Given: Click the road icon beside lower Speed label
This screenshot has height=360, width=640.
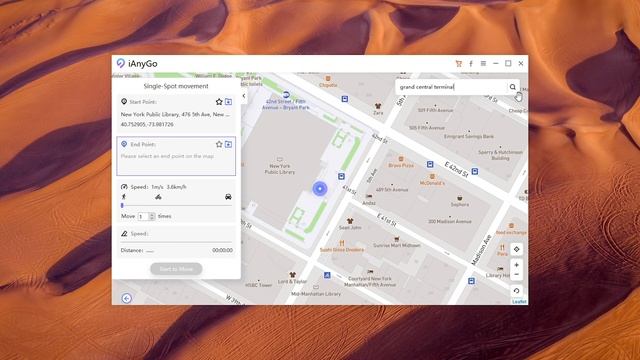Looking at the screenshot, I should tap(124, 233).
